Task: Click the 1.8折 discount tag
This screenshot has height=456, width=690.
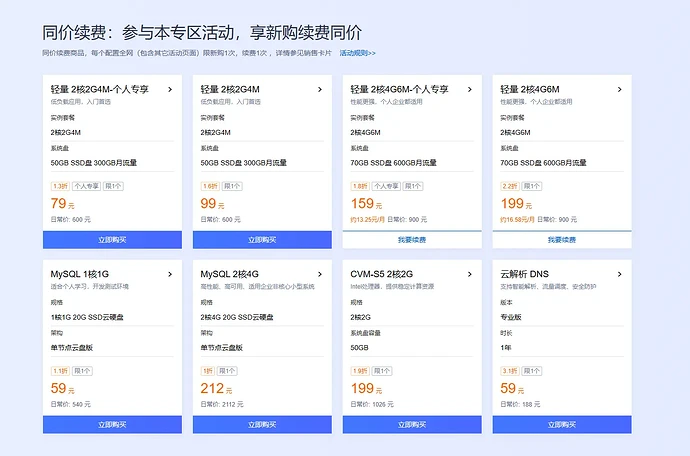Action: click(360, 186)
